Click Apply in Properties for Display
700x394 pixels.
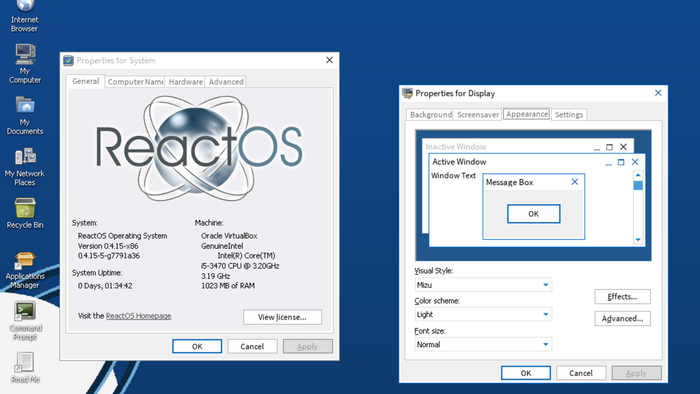click(x=636, y=373)
